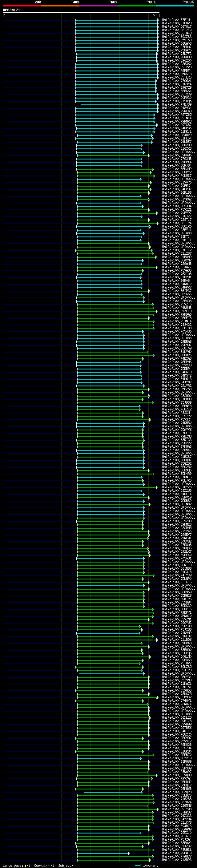Click the orange ~40% identity color bar
Image resolution: width=197 pixels, height=868 pixels.
[60, 6]
